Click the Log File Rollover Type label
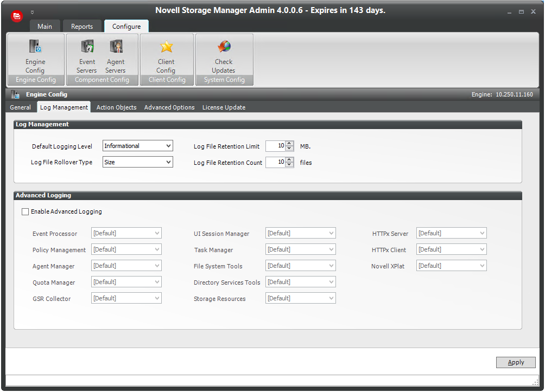This screenshot has height=392, width=545. coord(61,163)
